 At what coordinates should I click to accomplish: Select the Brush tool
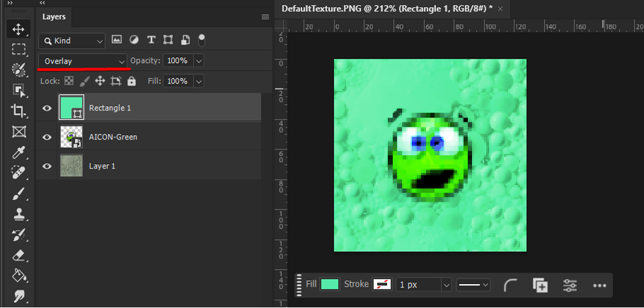coord(18,193)
